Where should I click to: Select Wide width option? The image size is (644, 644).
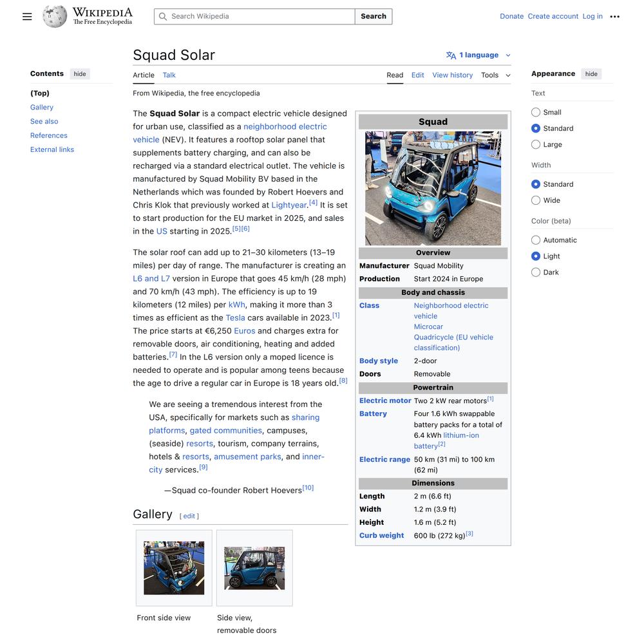pyautogui.click(x=536, y=200)
